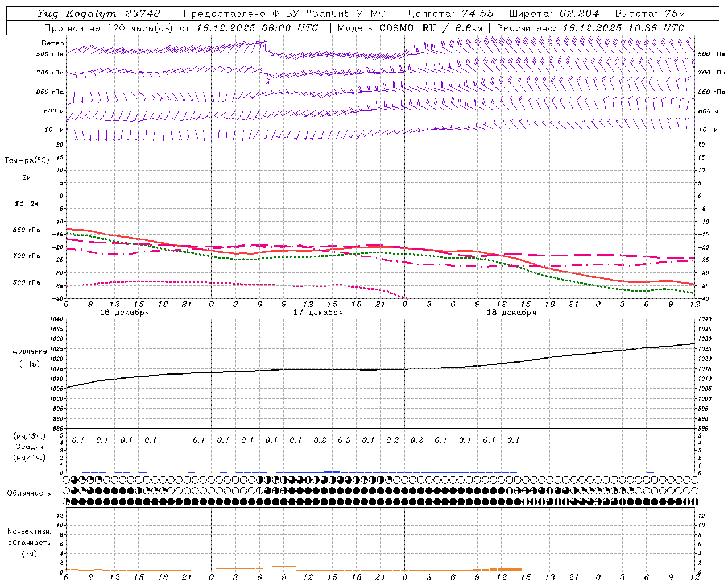This screenshot has width=728, height=582.
Task: Select the Высота: 75м elevation text
Action: point(650,14)
